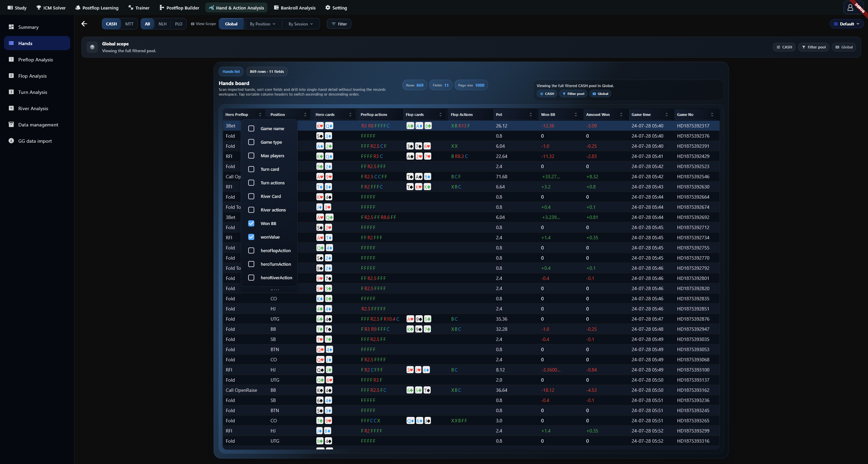Sort by Amount Won column arrows
Image resolution: width=868 pixels, height=464 pixels.
[621, 115]
